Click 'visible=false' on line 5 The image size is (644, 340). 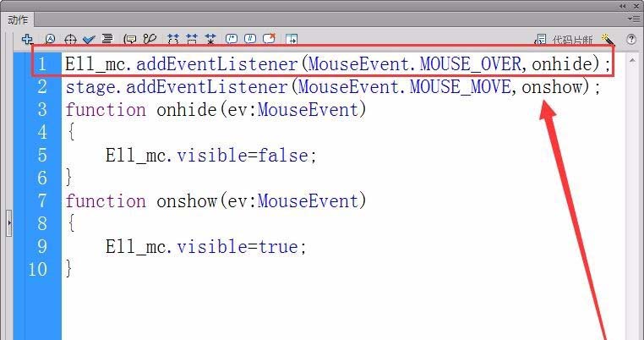243,156
